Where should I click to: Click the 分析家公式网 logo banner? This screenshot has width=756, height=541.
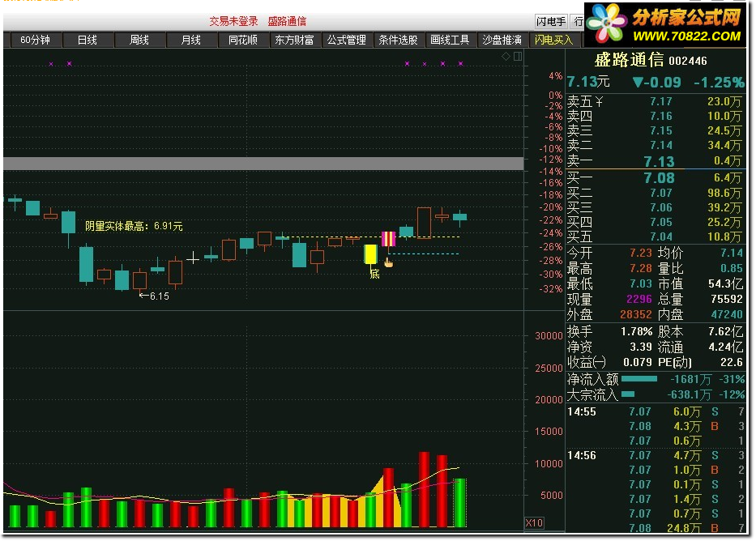click(665, 24)
